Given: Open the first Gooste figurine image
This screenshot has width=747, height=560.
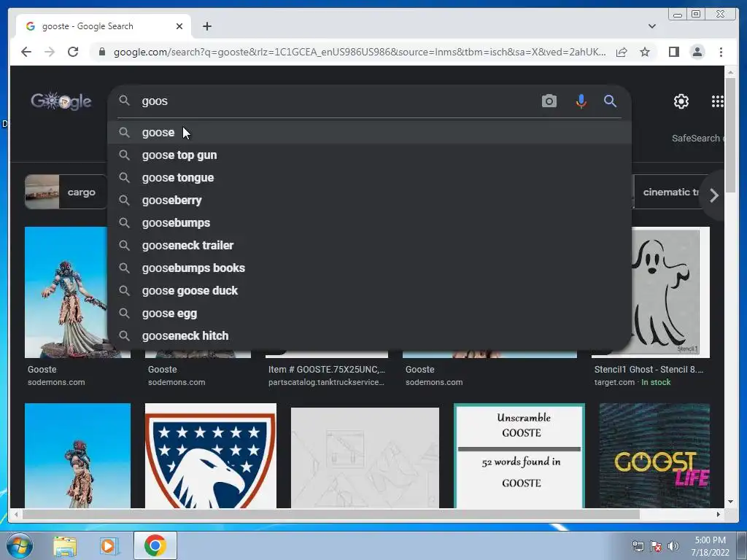Looking at the screenshot, I should point(66,292).
